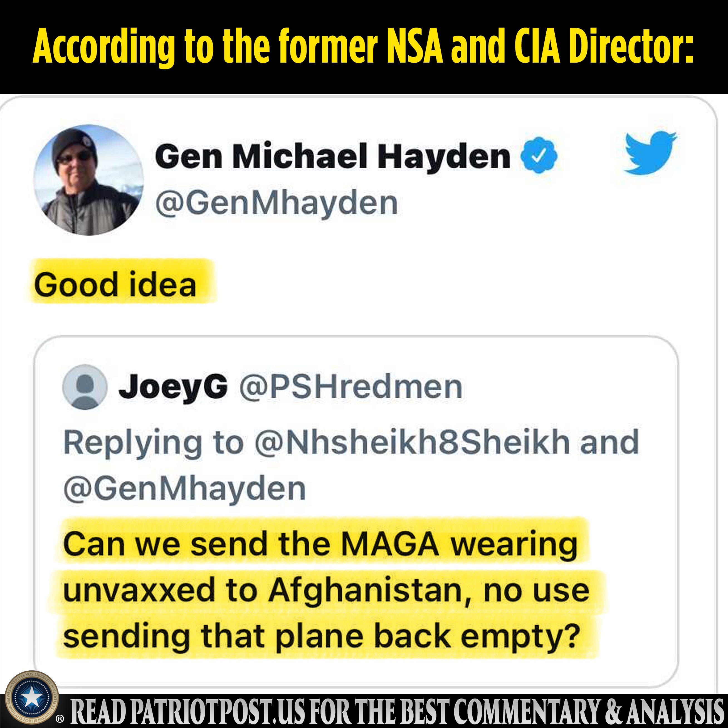Click the highlighted "Good idea" tweet text

pos(115,285)
